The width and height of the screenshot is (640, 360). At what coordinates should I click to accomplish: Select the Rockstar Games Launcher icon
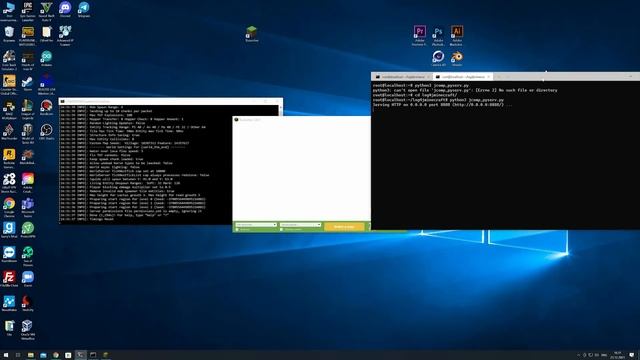click(9, 158)
